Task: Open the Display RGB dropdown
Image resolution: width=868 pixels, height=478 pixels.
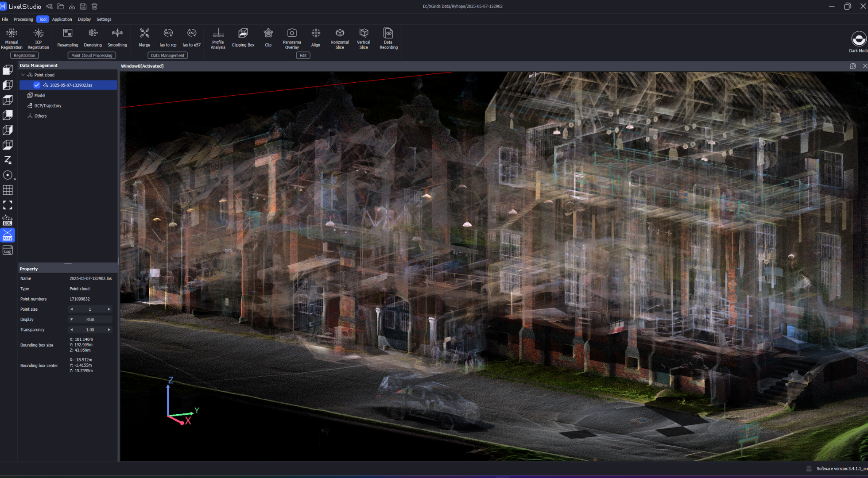Action: coord(90,320)
